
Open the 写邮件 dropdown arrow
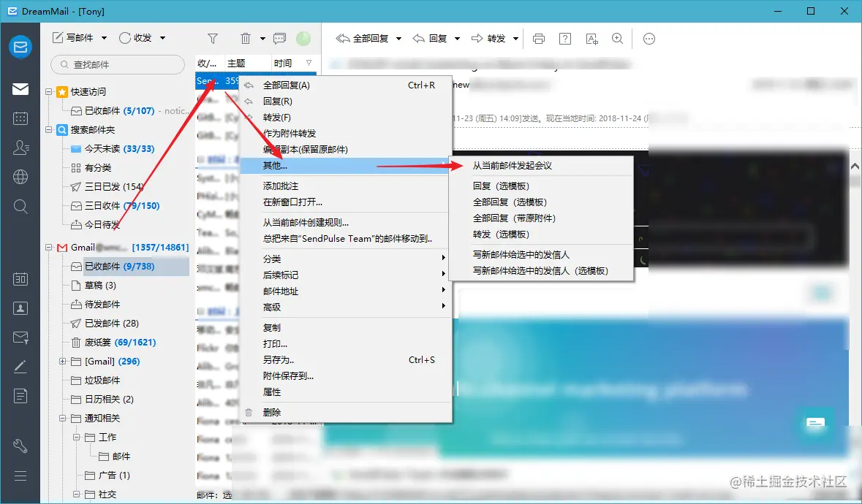coord(105,38)
